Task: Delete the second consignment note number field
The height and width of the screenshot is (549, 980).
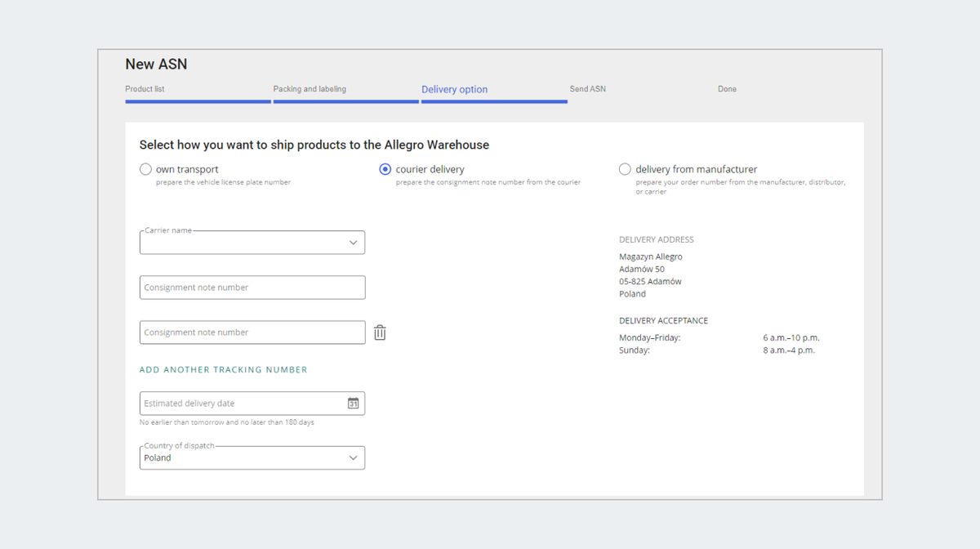Action: pyautogui.click(x=380, y=333)
